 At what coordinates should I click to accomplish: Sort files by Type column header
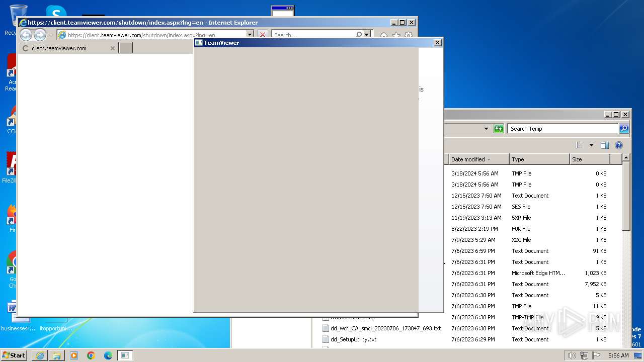[x=539, y=159]
